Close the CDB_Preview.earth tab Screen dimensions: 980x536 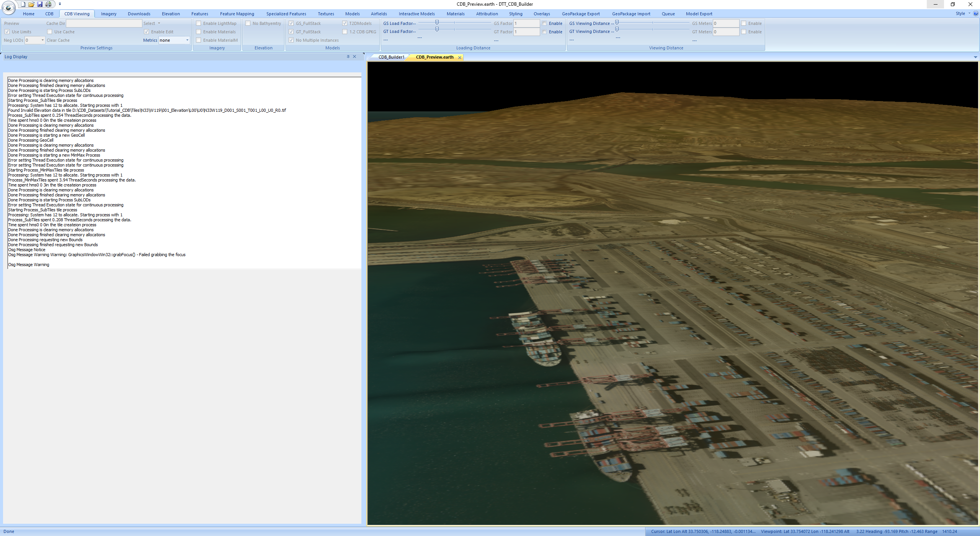[x=460, y=57]
